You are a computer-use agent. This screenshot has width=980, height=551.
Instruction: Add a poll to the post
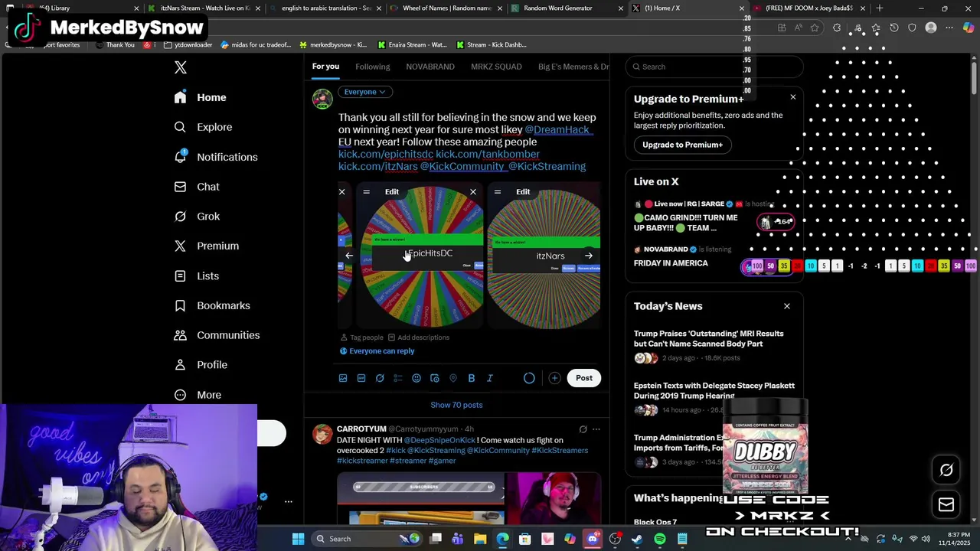(398, 378)
